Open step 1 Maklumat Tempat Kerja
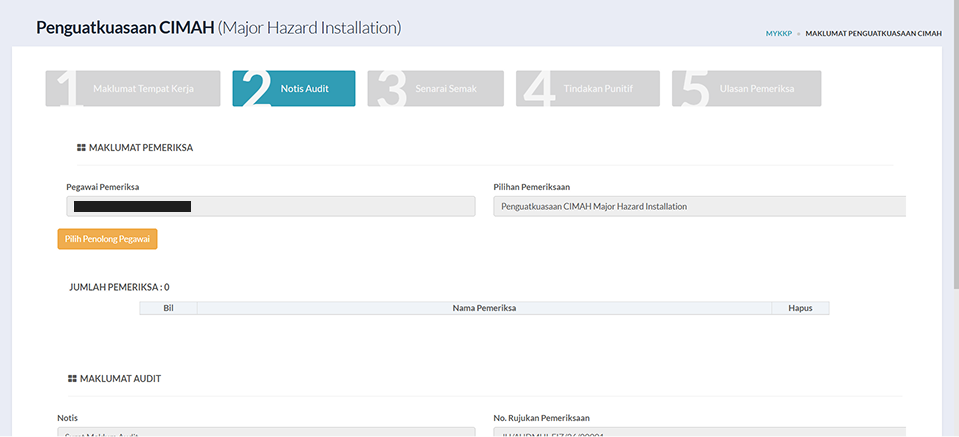 click(133, 89)
